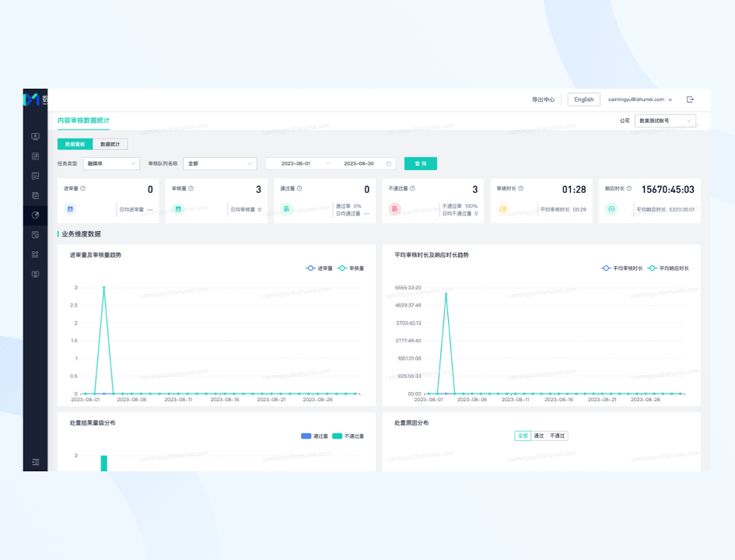735x560 pixels.
Task: Click the help icon next to 审核时长
Action: click(x=521, y=188)
